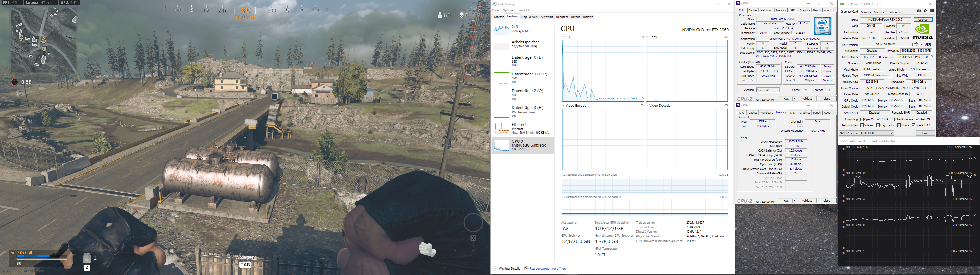Toggle the Ray Tracing checkbox
This screenshot has height=275, width=980.
tap(878, 125)
